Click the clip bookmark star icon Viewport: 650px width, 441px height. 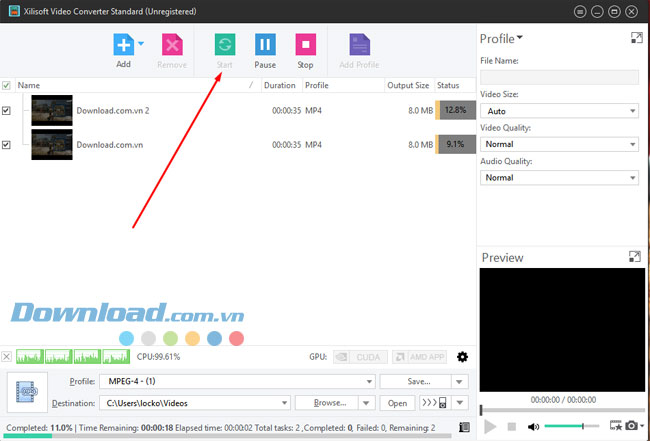pyautogui.click(x=616, y=426)
